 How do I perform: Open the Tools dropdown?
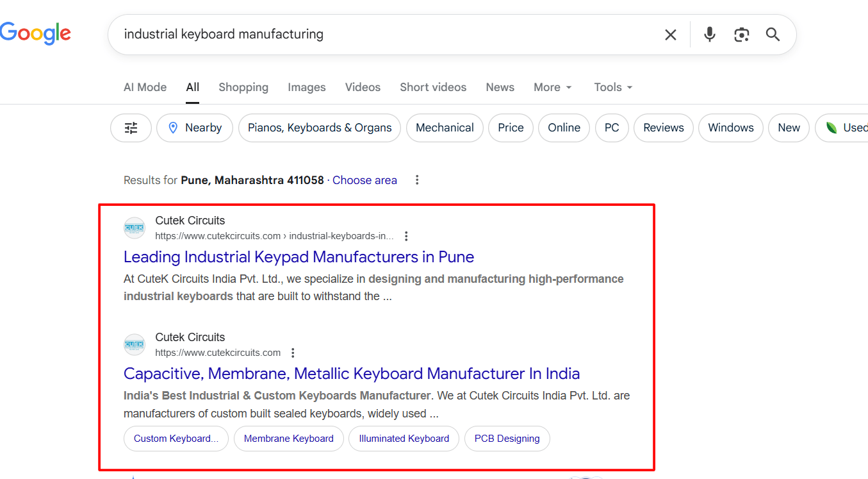tap(612, 87)
